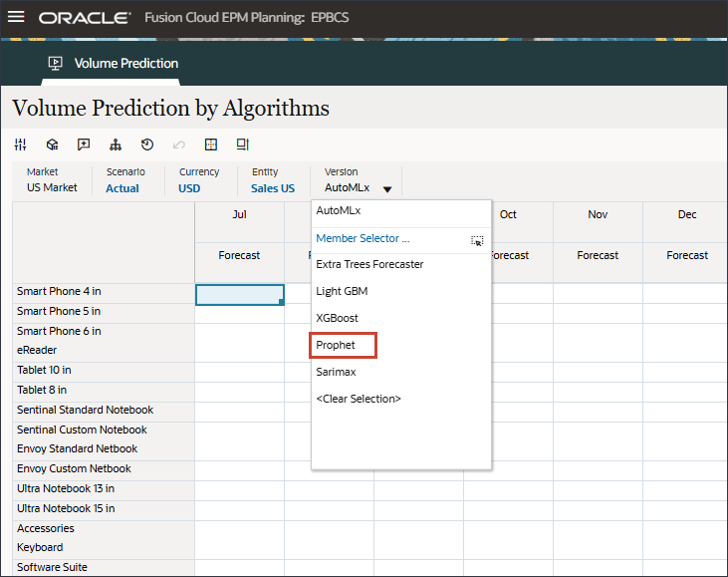Select Sentinal Standard Notebook row
The image size is (728, 577).
pyautogui.click(x=85, y=411)
